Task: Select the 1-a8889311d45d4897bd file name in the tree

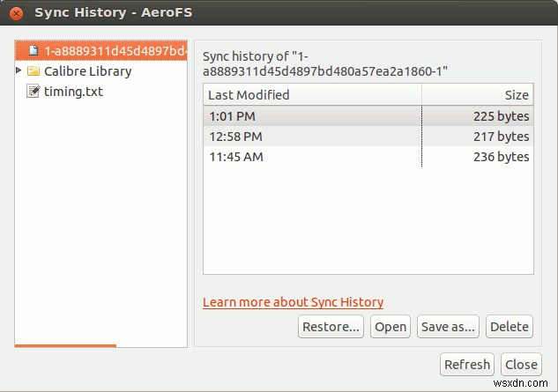Action: [x=115, y=51]
